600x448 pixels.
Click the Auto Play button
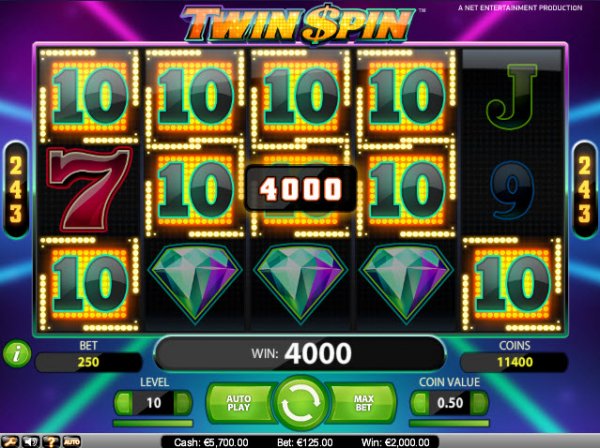click(239, 403)
